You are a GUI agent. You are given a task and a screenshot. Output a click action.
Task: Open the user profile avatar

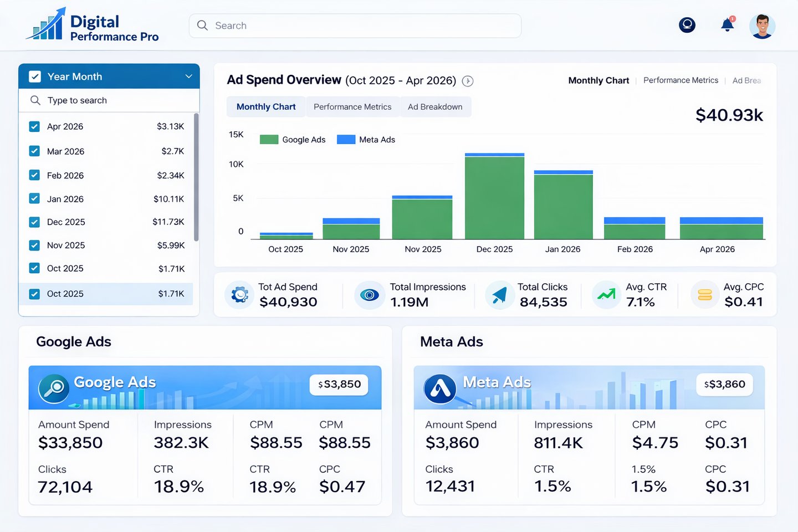tap(762, 26)
